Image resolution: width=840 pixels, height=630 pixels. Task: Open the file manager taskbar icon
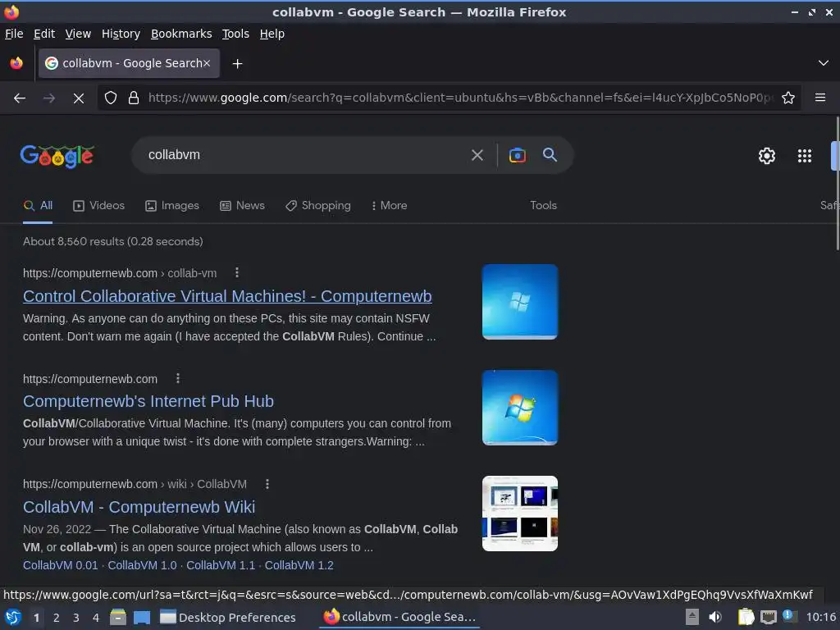click(118, 617)
